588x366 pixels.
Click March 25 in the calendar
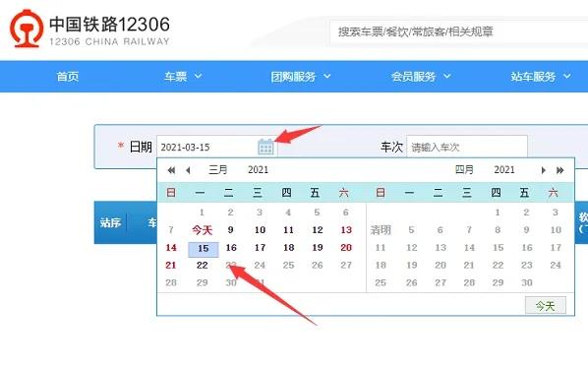(x=288, y=265)
